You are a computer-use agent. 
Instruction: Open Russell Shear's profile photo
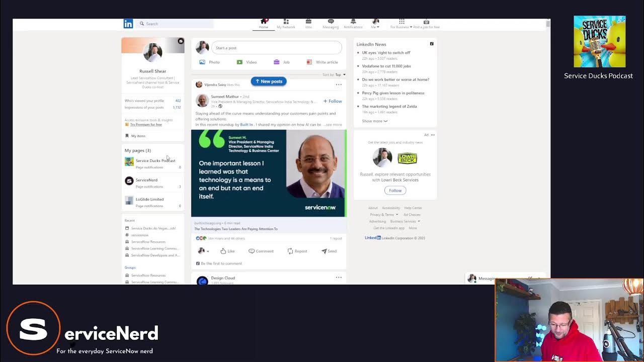coord(152,52)
